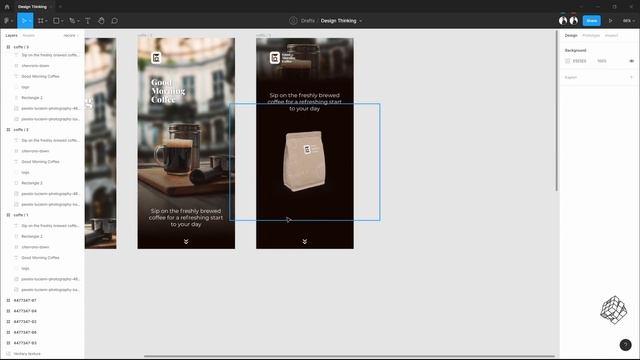Switch to the Design tab
The width and height of the screenshot is (640, 360).
click(x=571, y=36)
